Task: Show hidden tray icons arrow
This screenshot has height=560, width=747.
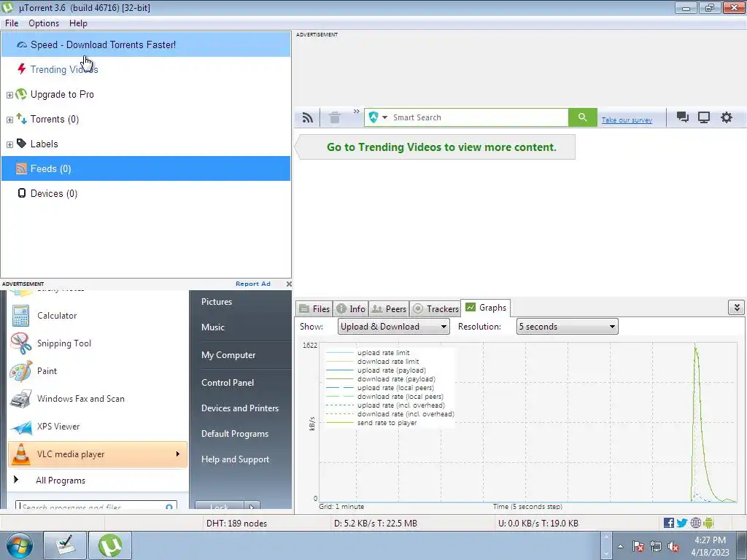Action: 620,546
